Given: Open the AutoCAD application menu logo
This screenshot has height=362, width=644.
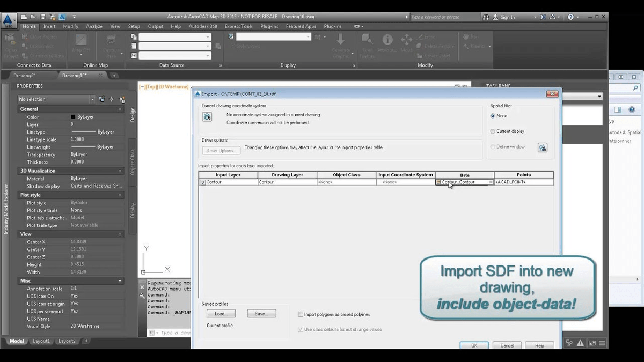Looking at the screenshot, I should [x=8, y=20].
